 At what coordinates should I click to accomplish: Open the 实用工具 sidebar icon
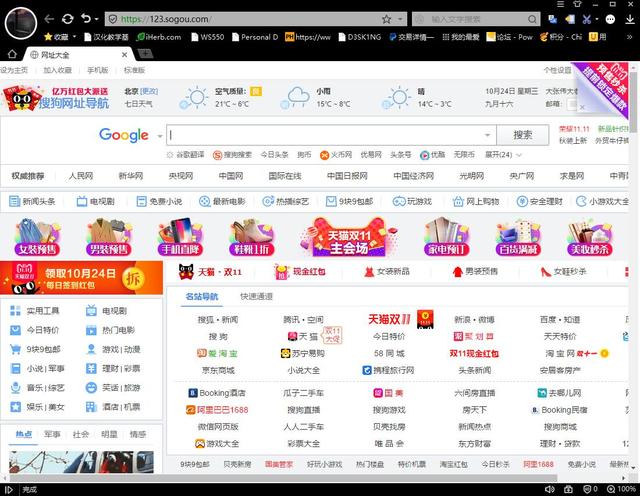tap(15, 311)
